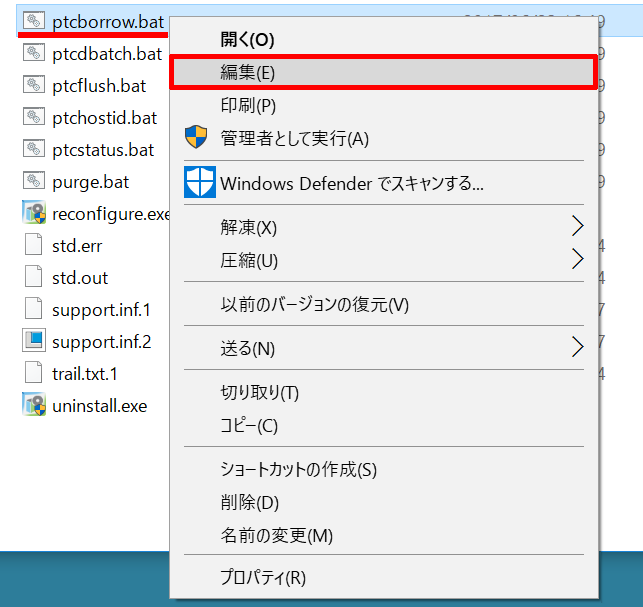The image size is (643, 607).
Task: Click 以前のバージョンの復元(V) entry
Action: tap(314, 304)
